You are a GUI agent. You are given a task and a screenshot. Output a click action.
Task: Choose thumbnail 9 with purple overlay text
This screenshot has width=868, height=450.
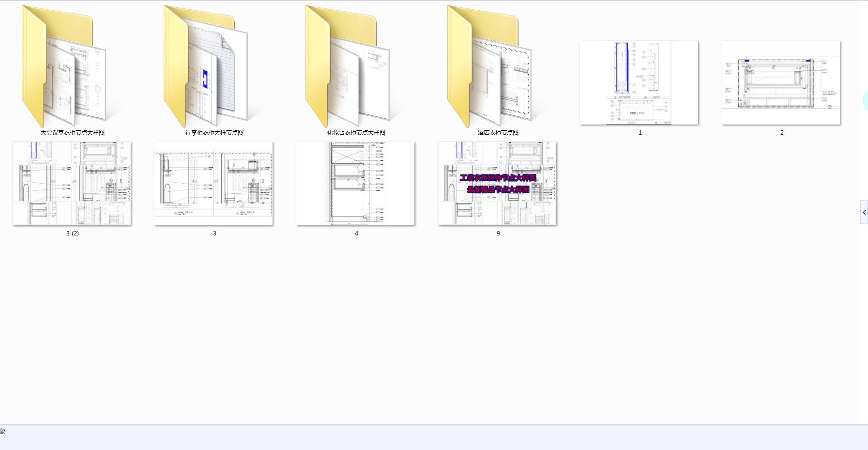click(x=498, y=183)
